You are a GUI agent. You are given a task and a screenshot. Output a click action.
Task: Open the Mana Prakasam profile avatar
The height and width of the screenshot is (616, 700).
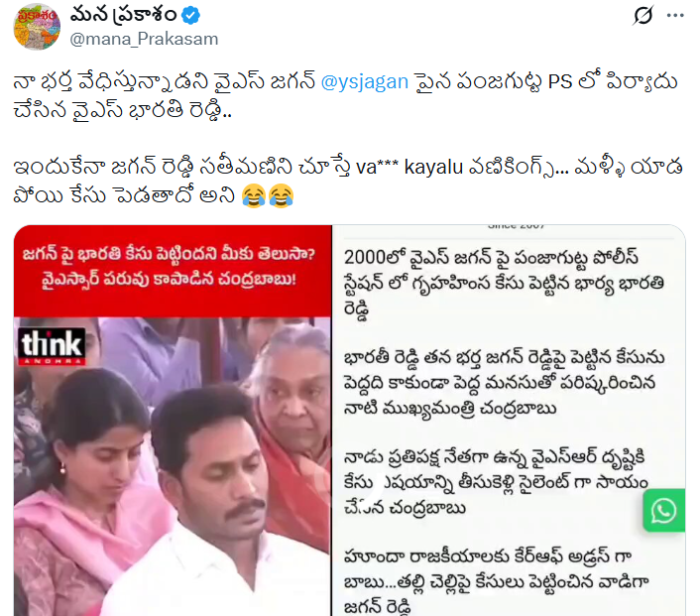pos(37,27)
